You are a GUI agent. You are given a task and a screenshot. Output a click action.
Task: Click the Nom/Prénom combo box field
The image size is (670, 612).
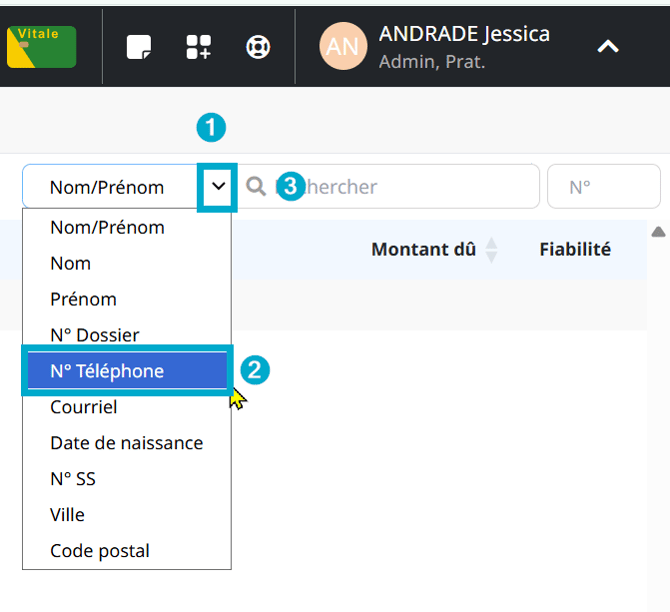(x=110, y=187)
